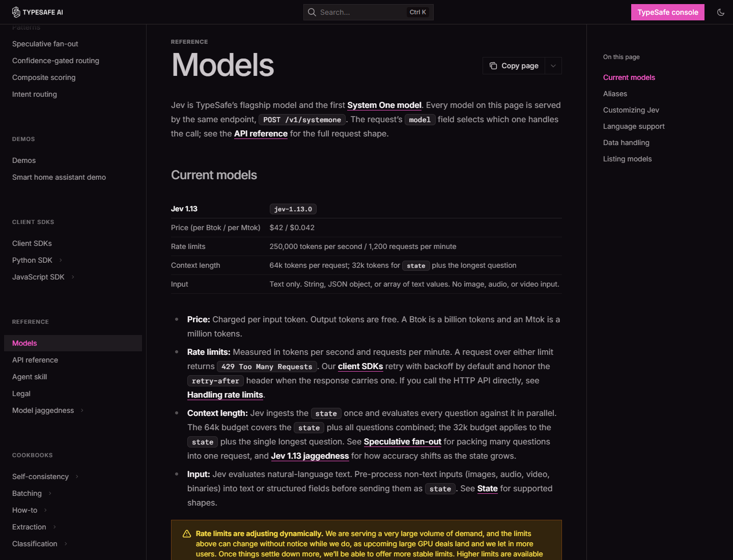733x560 pixels.
Task: Go to the Legal page
Action: (21, 394)
